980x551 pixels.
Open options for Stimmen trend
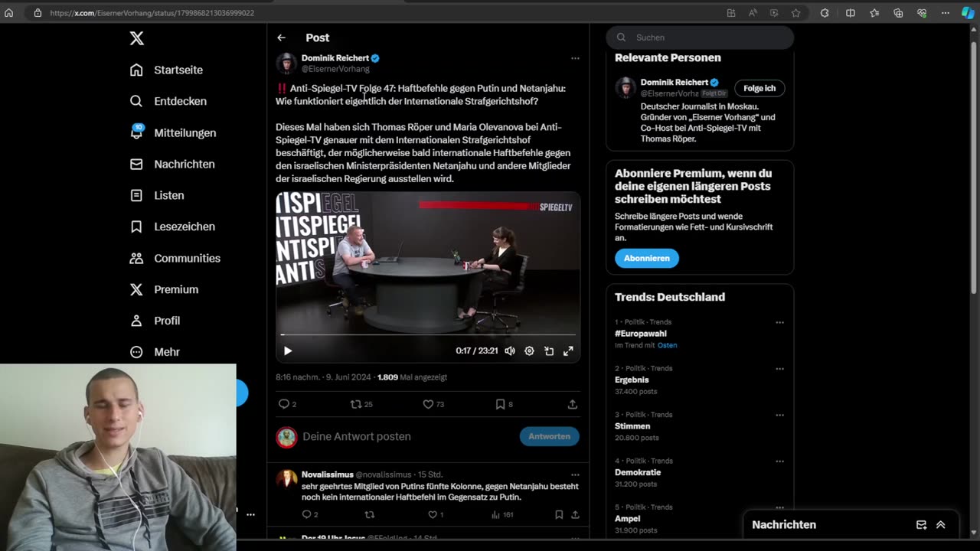coord(779,415)
